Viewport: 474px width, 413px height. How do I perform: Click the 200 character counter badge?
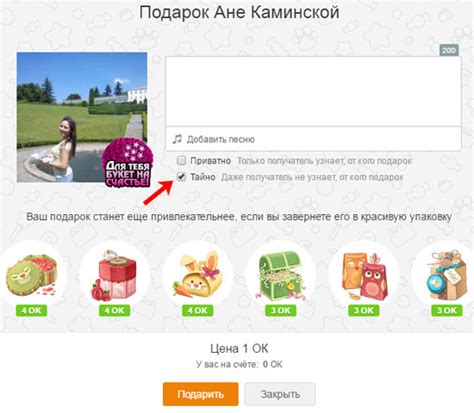click(x=449, y=50)
